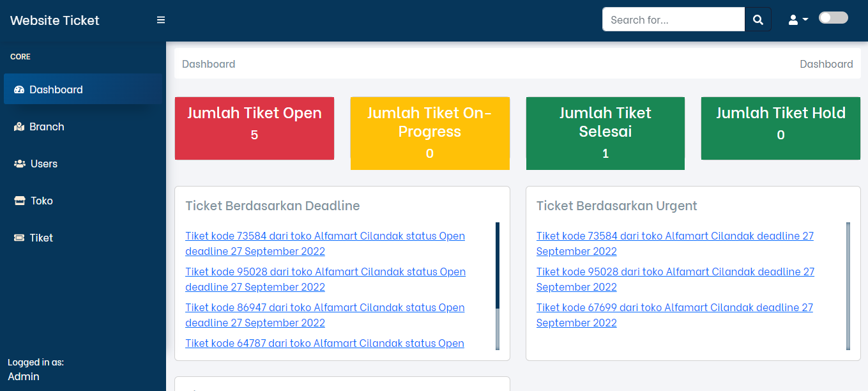Toggle the switch in the top navbar

(833, 18)
